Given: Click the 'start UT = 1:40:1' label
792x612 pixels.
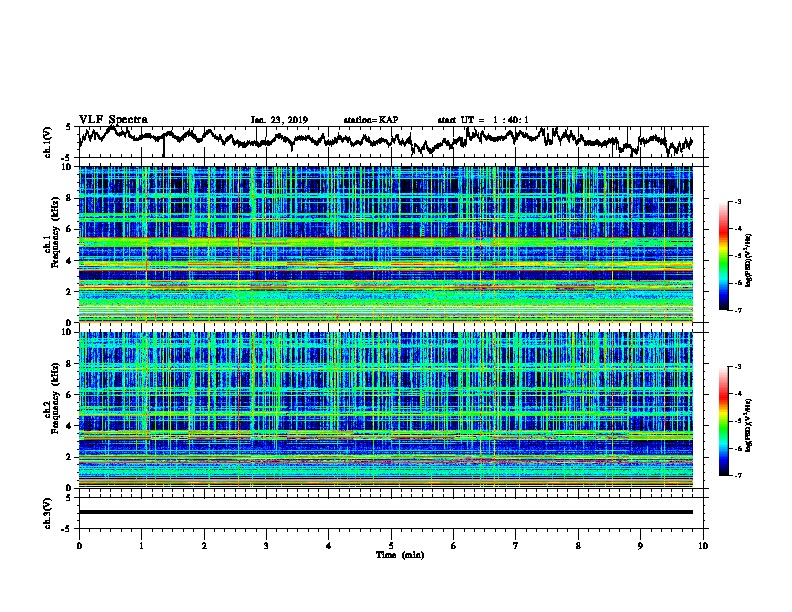Looking at the screenshot, I should pyautogui.click(x=483, y=120).
